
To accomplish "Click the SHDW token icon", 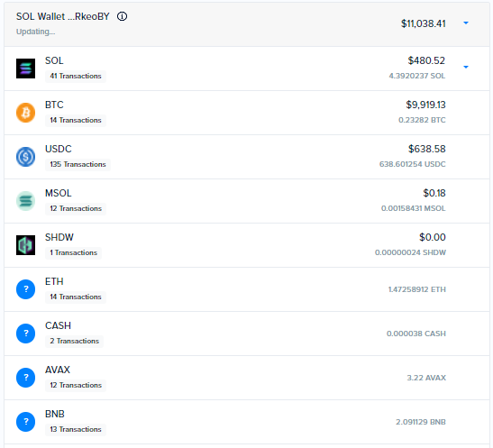I will tap(26, 245).
